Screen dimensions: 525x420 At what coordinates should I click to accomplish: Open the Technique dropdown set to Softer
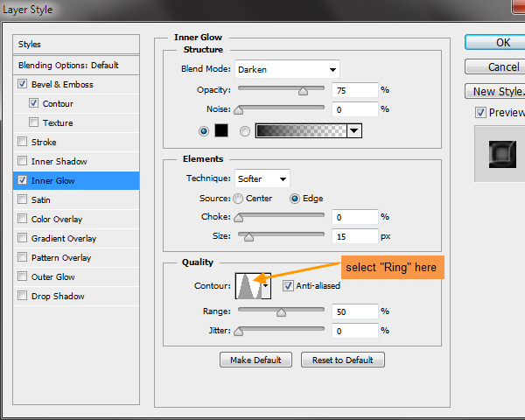[x=262, y=178]
